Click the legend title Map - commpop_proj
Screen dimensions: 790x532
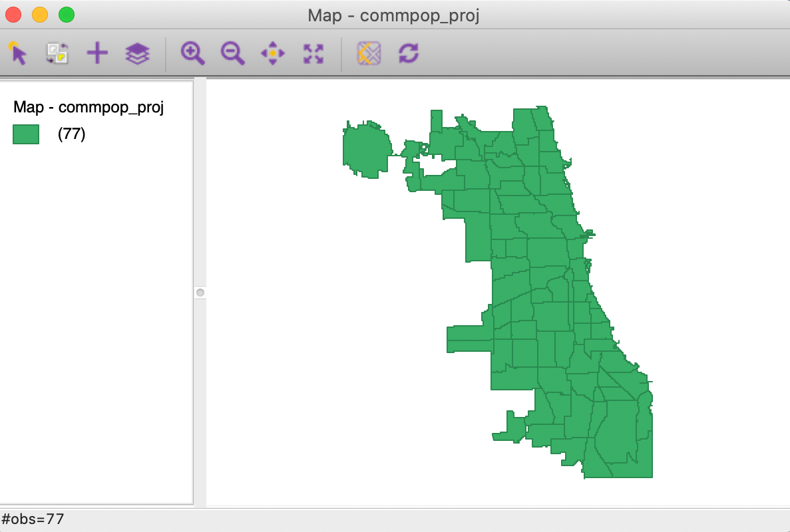coord(88,107)
